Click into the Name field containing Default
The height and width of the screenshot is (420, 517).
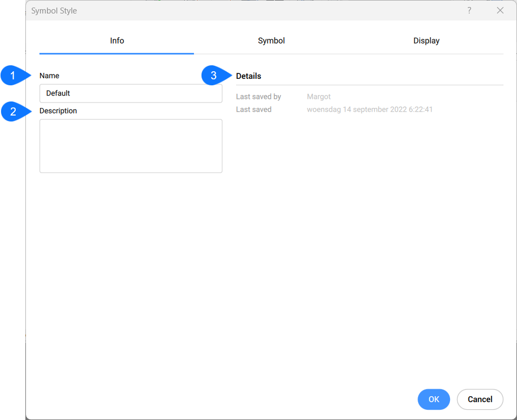(x=131, y=93)
